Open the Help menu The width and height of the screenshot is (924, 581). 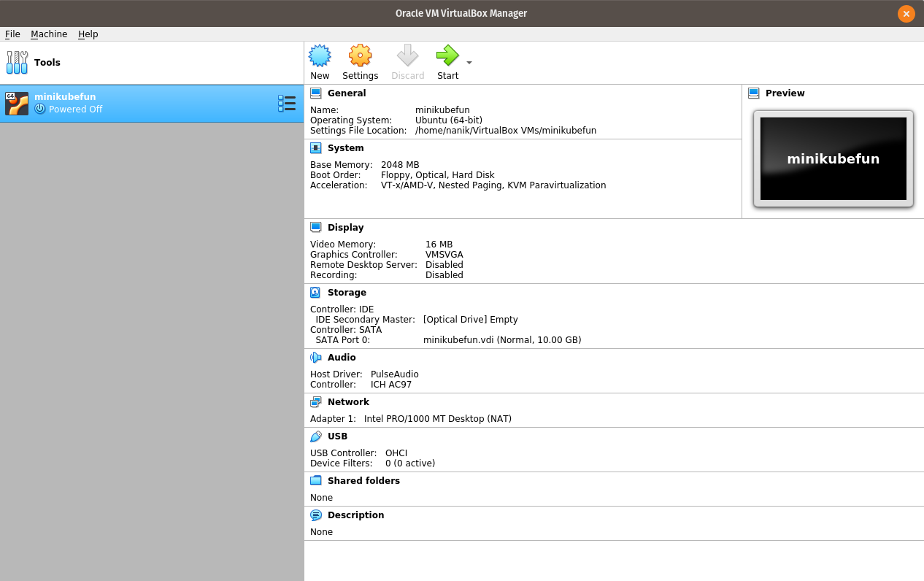88,34
